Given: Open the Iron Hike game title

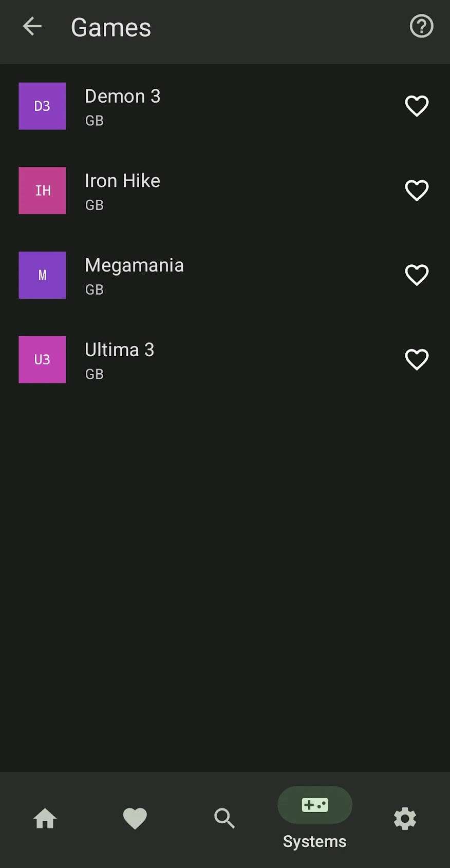Looking at the screenshot, I should (x=122, y=181).
